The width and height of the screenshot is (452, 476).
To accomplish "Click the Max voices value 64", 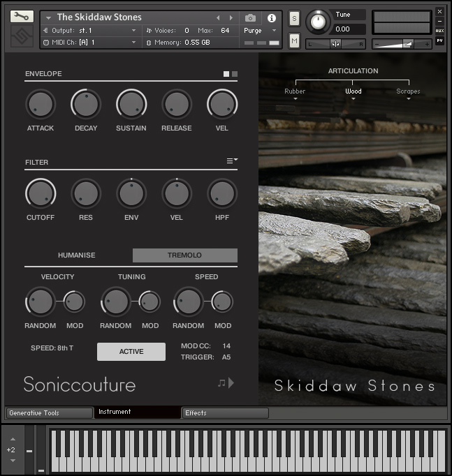I will (x=225, y=30).
